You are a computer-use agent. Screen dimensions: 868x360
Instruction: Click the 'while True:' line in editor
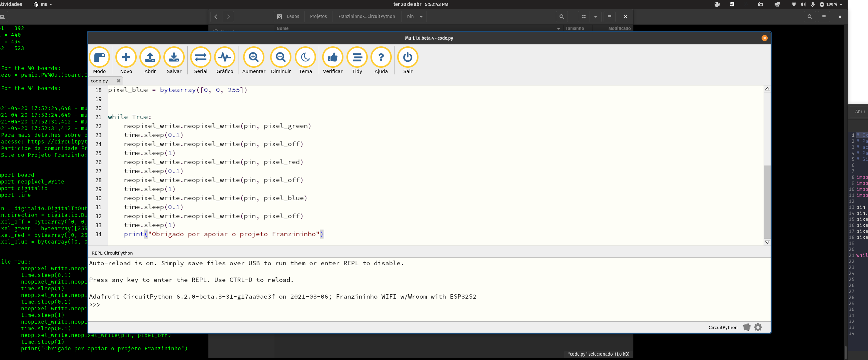tap(130, 117)
